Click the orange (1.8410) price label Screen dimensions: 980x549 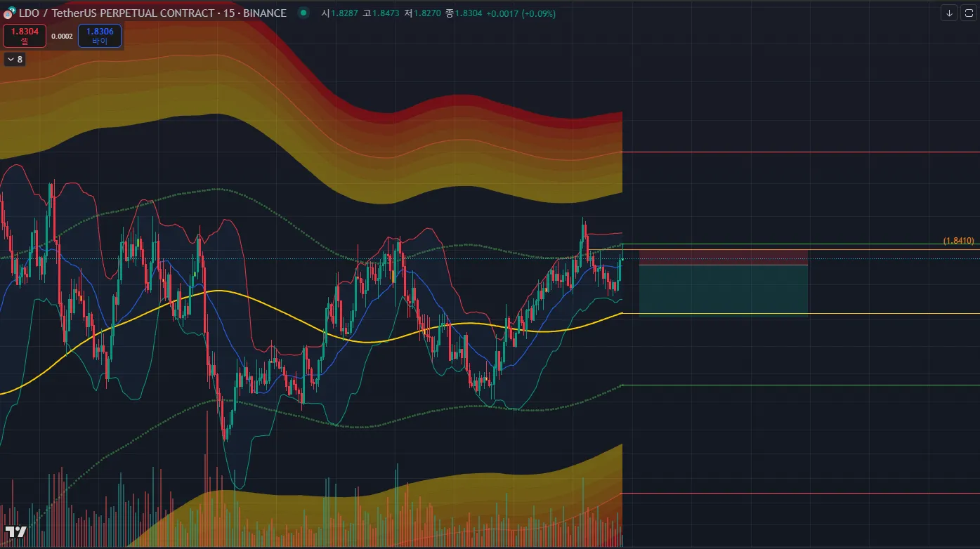coord(958,241)
